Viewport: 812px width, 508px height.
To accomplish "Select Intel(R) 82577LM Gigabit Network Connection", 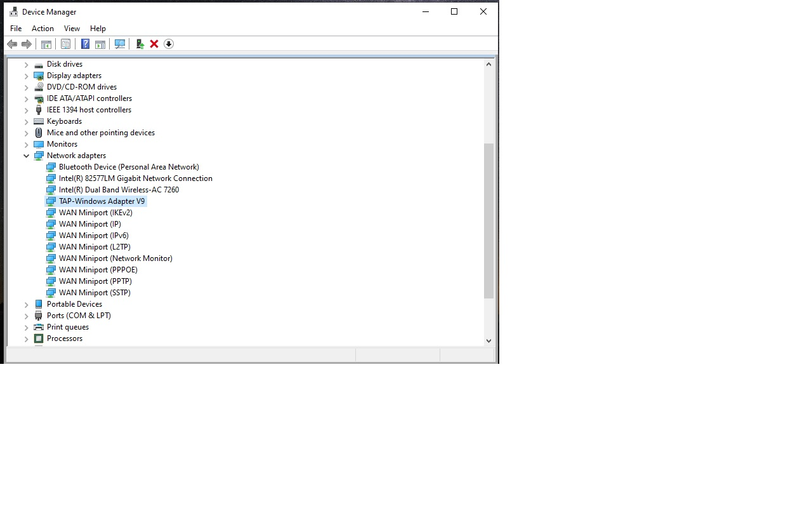I will [136, 178].
